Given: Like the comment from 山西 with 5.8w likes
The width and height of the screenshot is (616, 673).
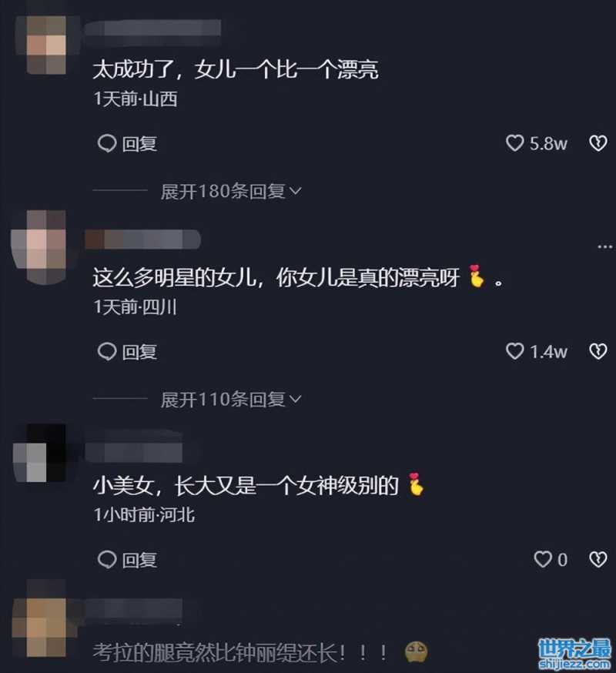Looking at the screenshot, I should (x=514, y=143).
